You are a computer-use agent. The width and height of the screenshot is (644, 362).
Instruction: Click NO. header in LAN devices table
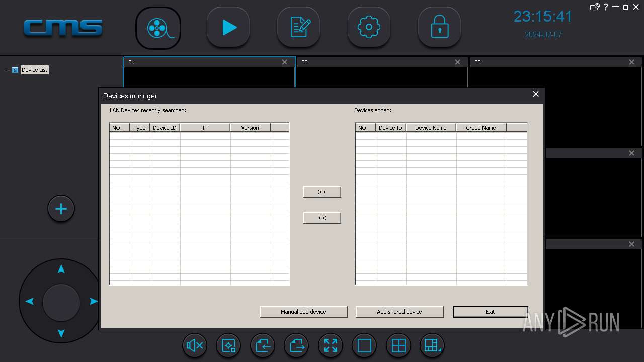pyautogui.click(x=119, y=128)
